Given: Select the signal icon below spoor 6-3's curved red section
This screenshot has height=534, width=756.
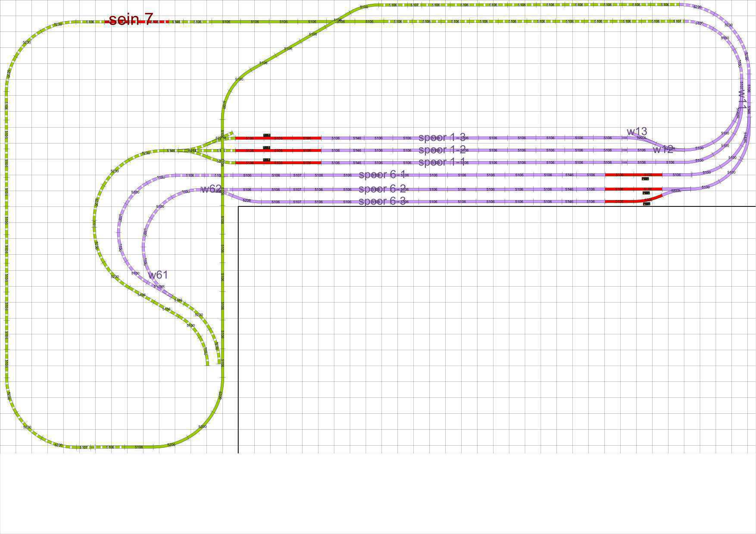Looking at the screenshot, I should click(x=647, y=204).
